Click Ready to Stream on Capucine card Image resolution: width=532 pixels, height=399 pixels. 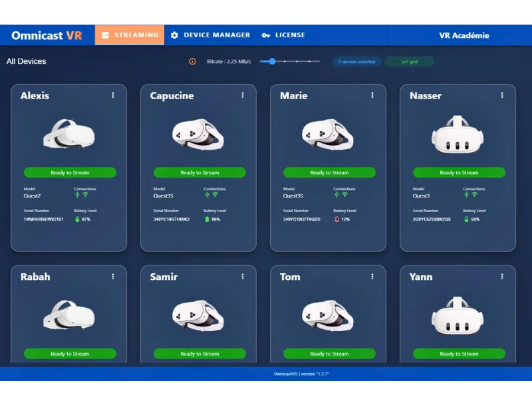(x=199, y=172)
